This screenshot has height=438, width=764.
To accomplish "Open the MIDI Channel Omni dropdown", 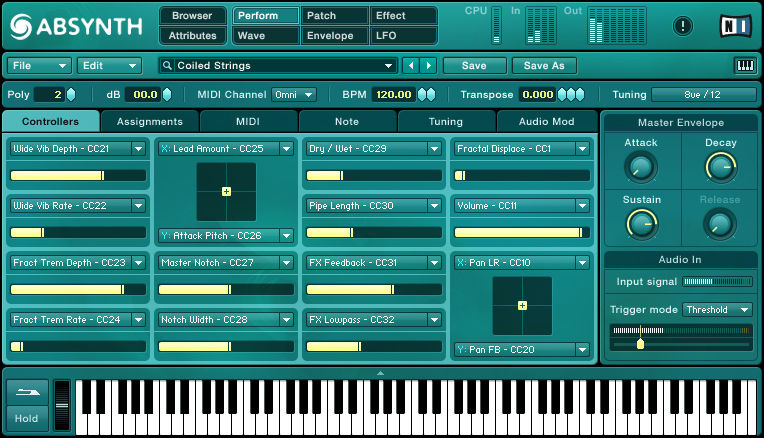I will 294,95.
